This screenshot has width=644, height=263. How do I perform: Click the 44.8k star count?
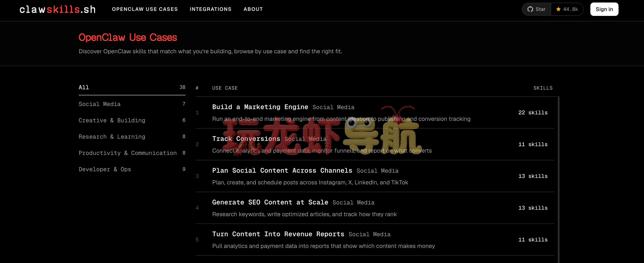571,9
